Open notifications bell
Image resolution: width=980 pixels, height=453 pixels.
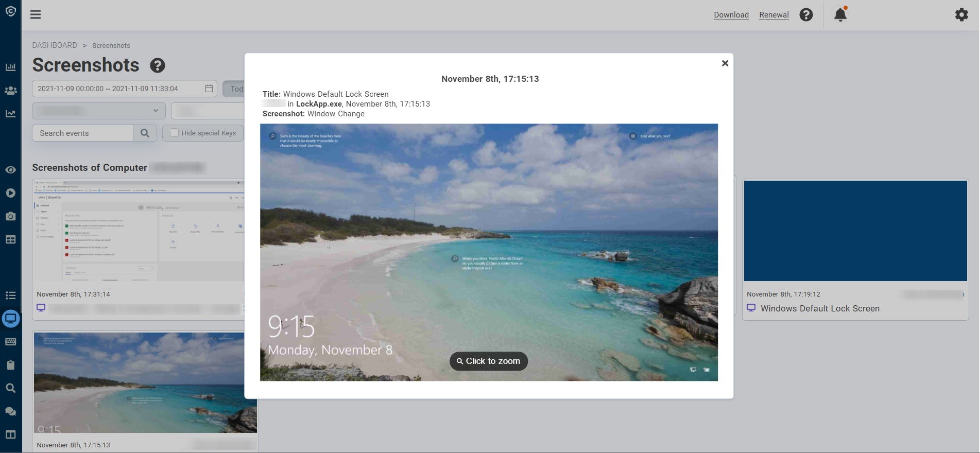pos(840,14)
